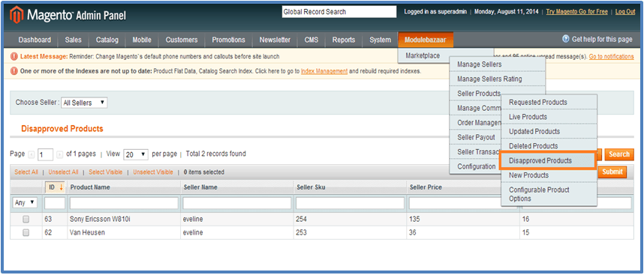
Task: Click the Index Management link
Action: (x=324, y=71)
